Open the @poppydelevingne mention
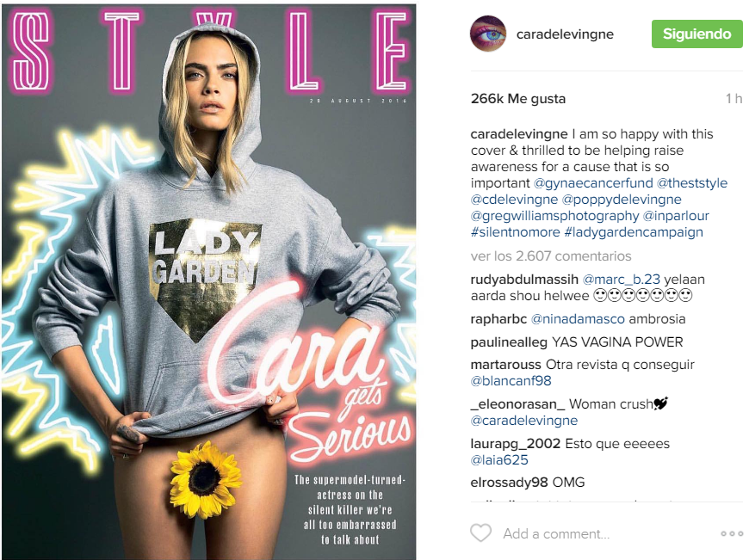749x560 pixels. [622, 200]
